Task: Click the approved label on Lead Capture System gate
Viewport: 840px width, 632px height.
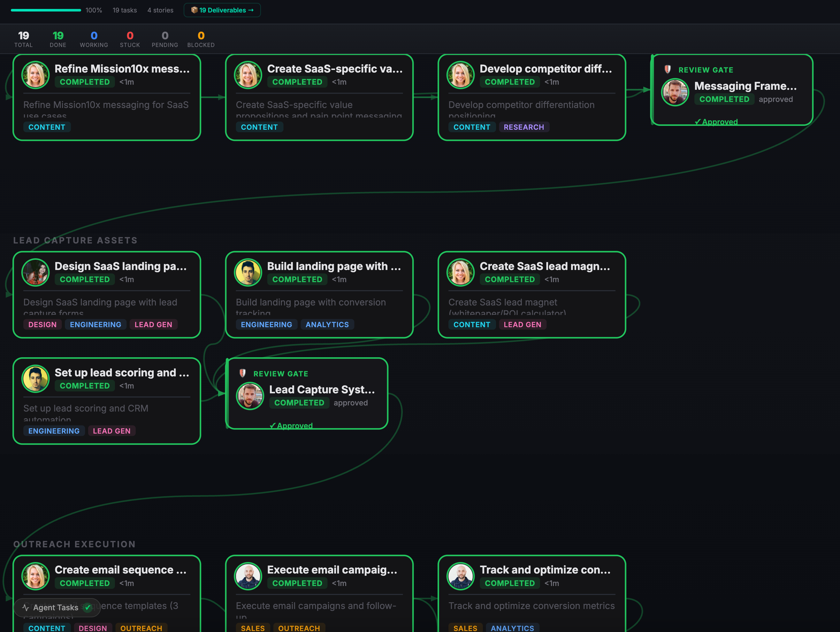Action: 350,403
